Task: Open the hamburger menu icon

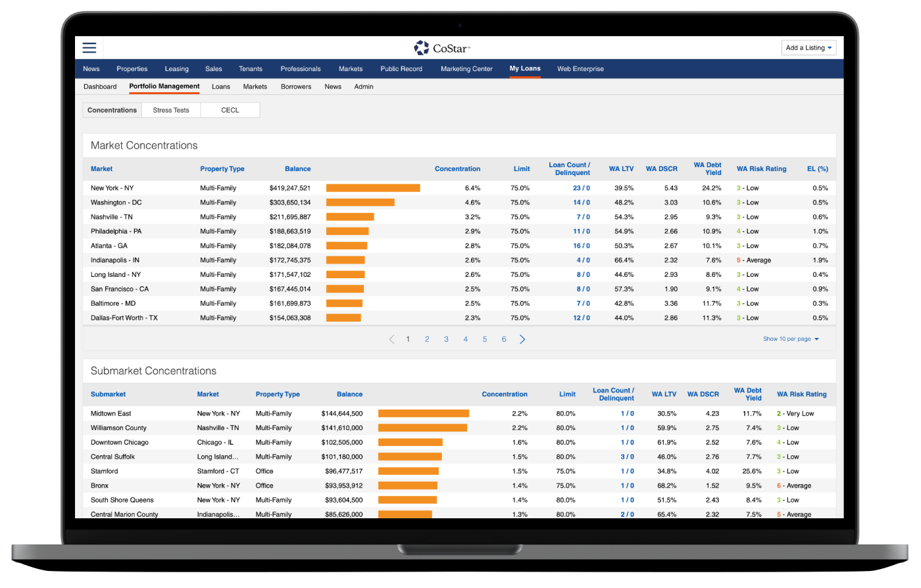Action: pos(89,47)
